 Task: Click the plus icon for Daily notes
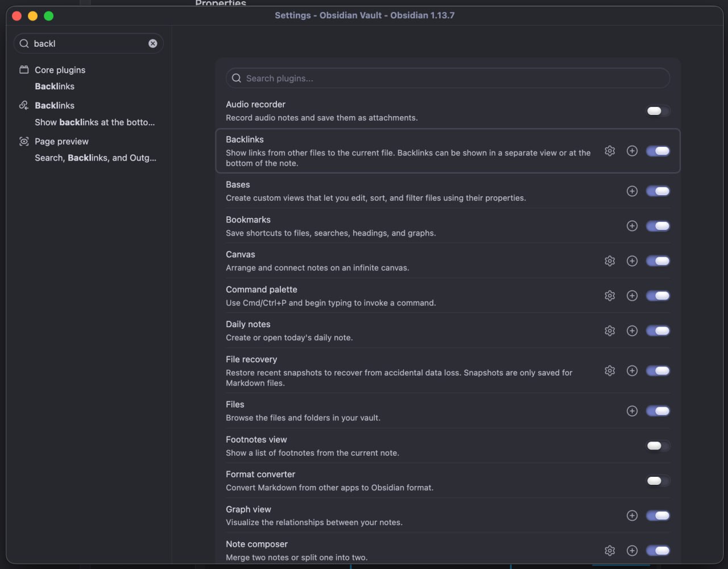pyautogui.click(x=632, y=331)
